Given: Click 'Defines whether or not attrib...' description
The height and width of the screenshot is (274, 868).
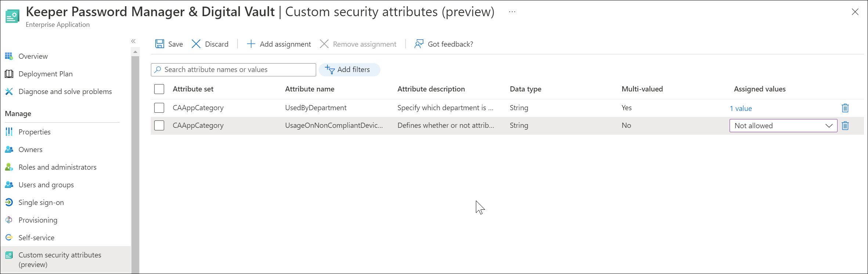Looking at the screenshot, I should tap(446, 125).
